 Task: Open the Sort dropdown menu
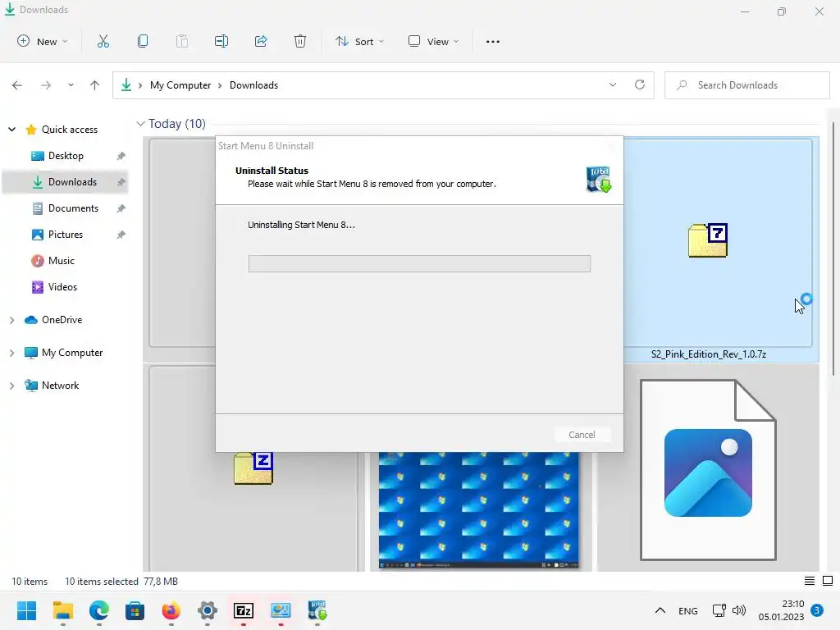[x=359, y=41]
